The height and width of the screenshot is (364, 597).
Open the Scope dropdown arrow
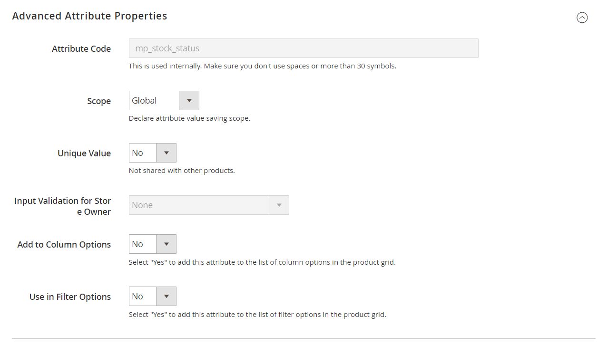click(189, 101)
